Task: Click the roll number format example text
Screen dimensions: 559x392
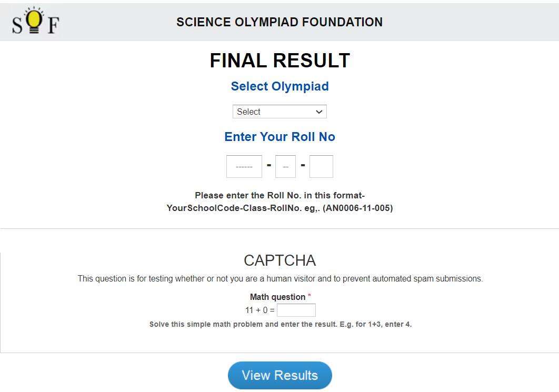Action: 279,200
